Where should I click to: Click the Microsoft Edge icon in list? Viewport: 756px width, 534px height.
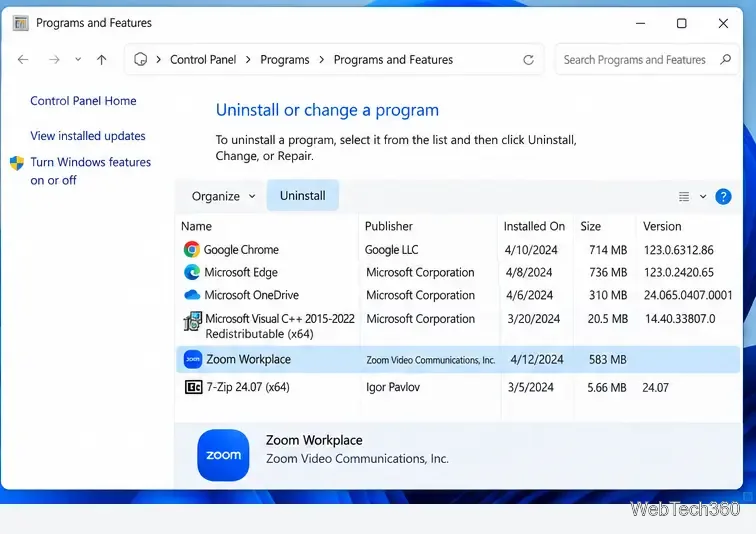point(192,272)
